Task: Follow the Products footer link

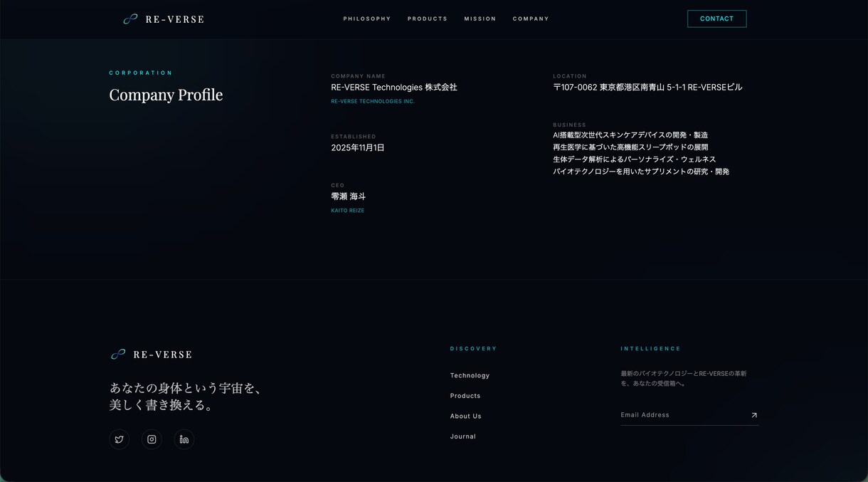Action: (465, 396)
